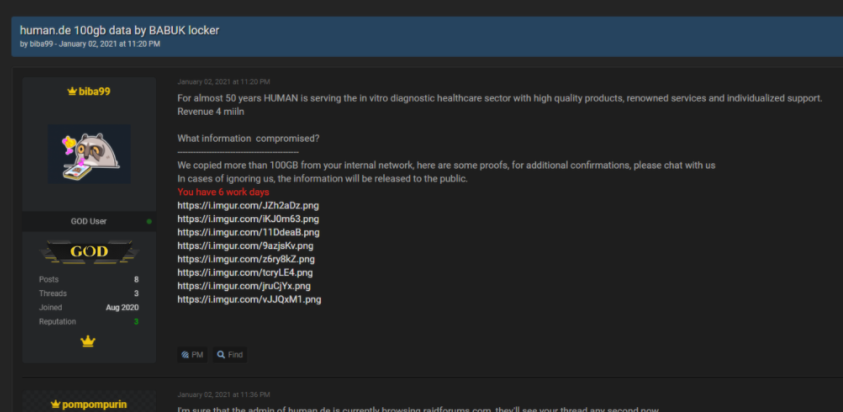Open the vJJQxM1.png imgur link

point(249,300)
